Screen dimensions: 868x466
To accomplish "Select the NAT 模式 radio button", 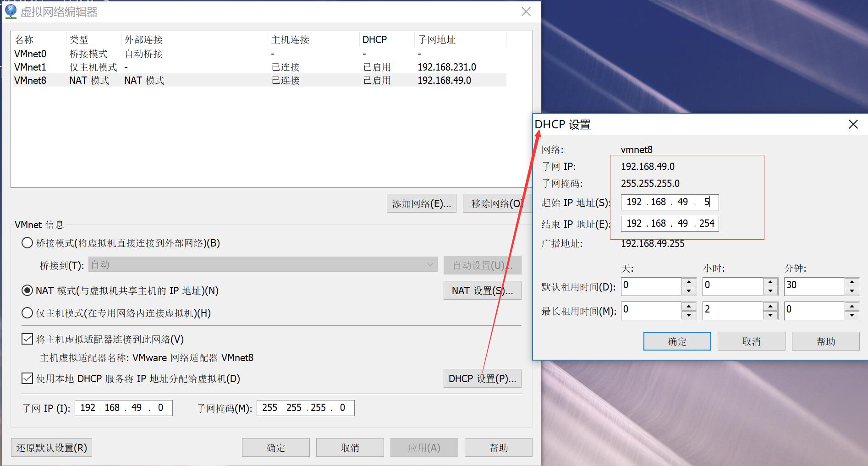I will click(x=27, y=291).
